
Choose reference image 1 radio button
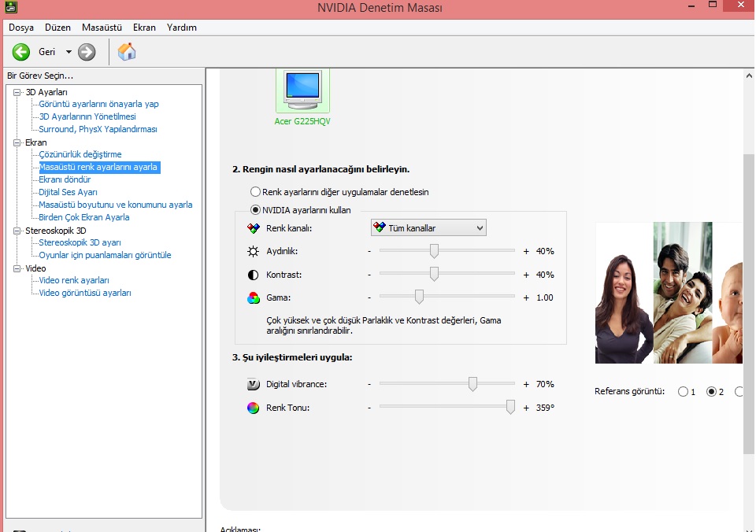pos(683,392)
